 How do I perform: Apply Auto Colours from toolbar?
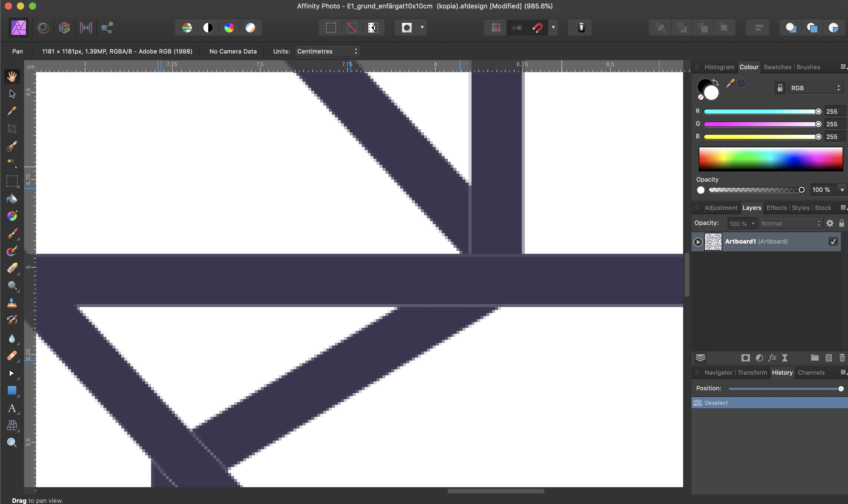click(x=229, y=27)
